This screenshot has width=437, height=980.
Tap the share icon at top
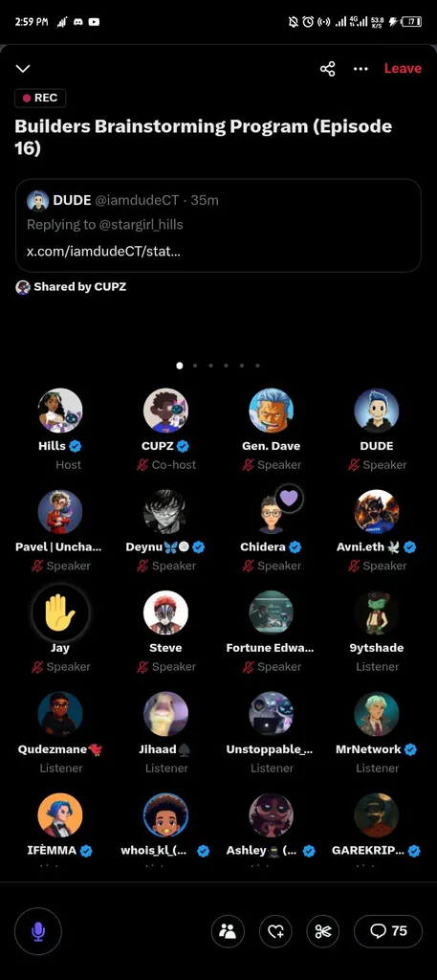pyautogui.click(x=328, y=69)
